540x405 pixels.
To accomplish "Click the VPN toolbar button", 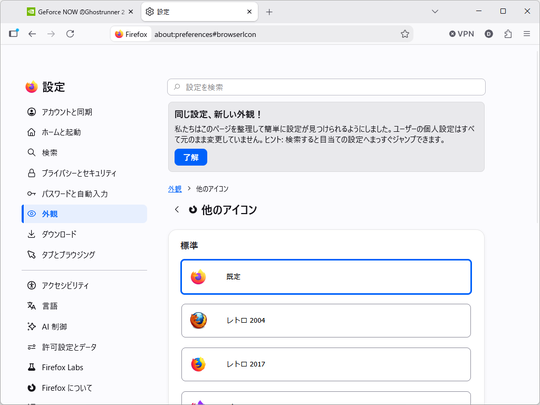I will click(x=461, y=34).
